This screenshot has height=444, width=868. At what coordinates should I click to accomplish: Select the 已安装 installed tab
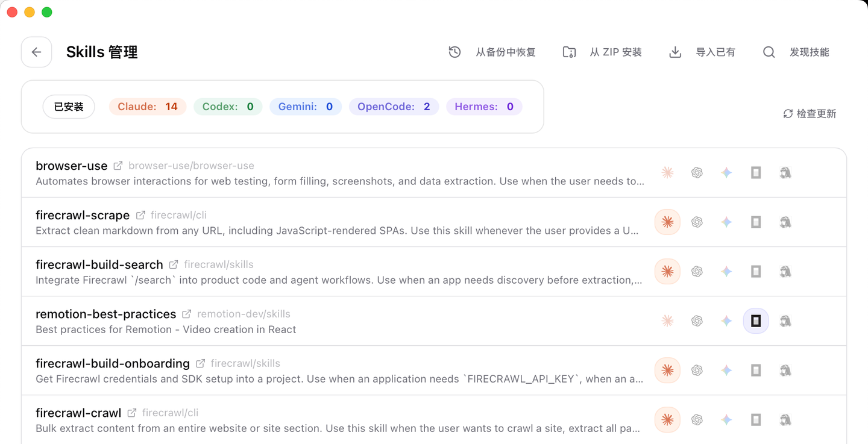click(x=69, y=107)
